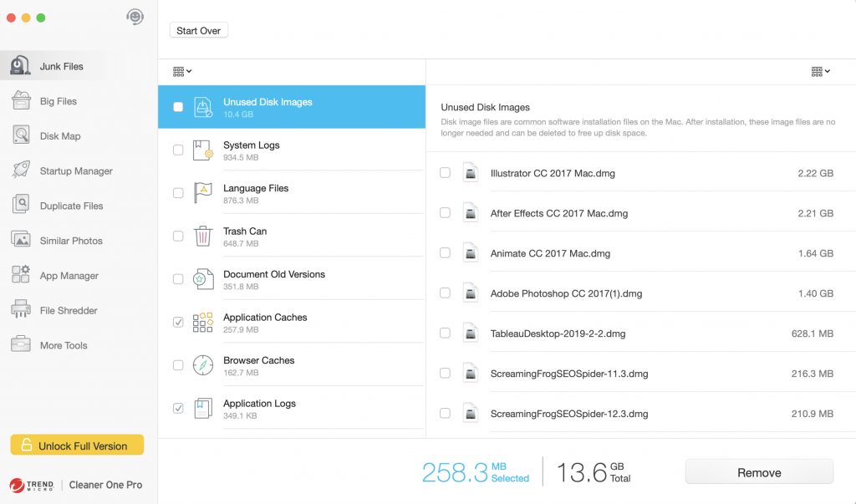
Task: Click the Start Over button
Action: (199, 31)
